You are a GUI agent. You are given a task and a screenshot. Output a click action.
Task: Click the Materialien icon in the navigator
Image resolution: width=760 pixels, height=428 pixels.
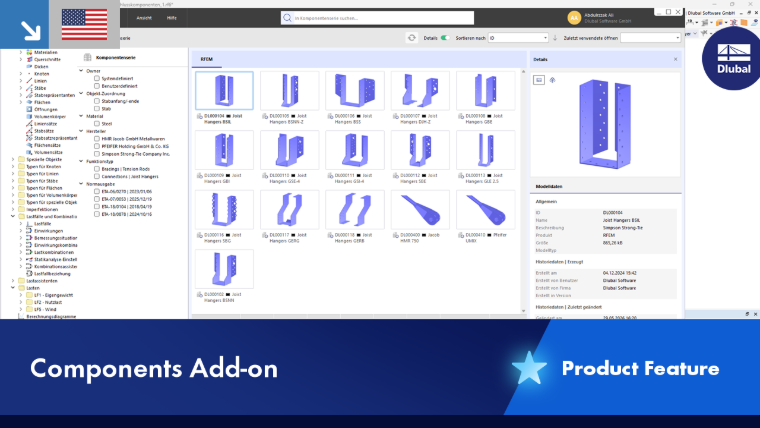tap(29, 52)
